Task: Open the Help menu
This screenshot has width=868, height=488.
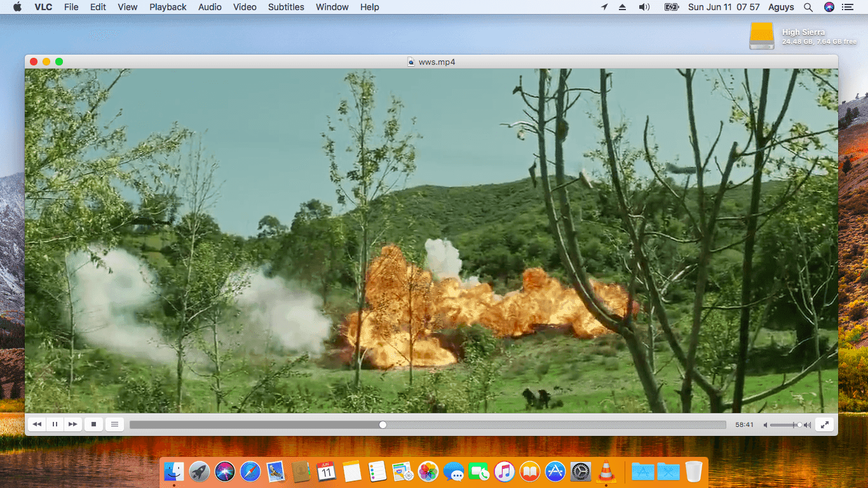Action: (x=370, y=7)
